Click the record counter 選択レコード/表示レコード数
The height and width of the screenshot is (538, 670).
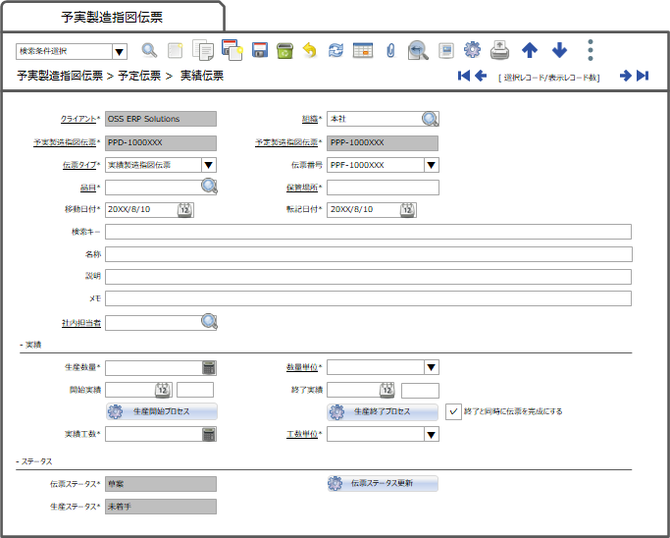click(x=549, y=77)
